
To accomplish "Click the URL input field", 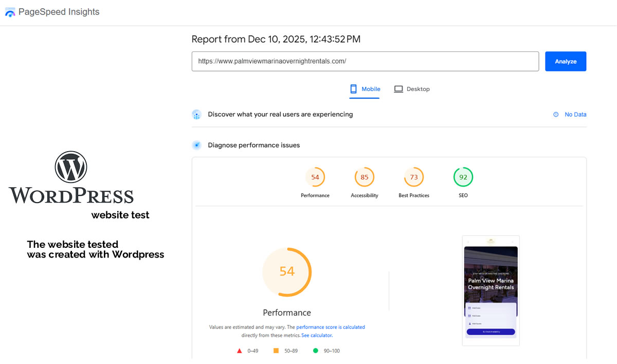I will click(365, 61).
